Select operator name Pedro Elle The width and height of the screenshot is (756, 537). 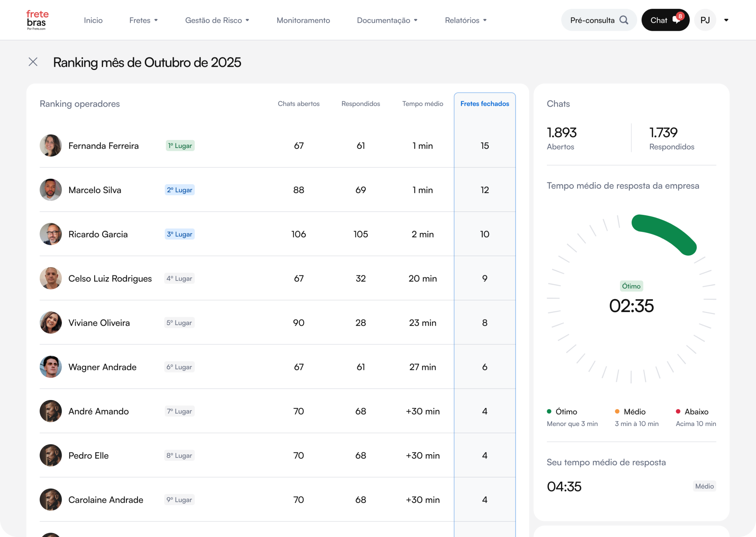(88, 456)
